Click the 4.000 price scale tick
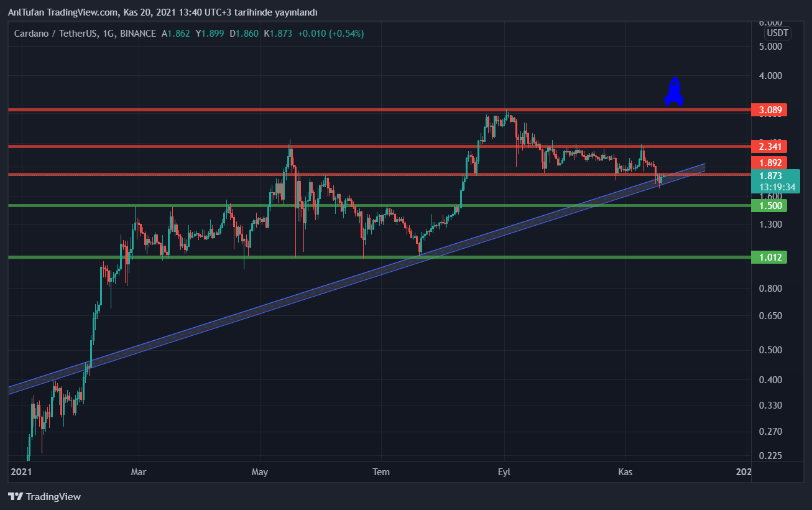 tap(769, 76)
